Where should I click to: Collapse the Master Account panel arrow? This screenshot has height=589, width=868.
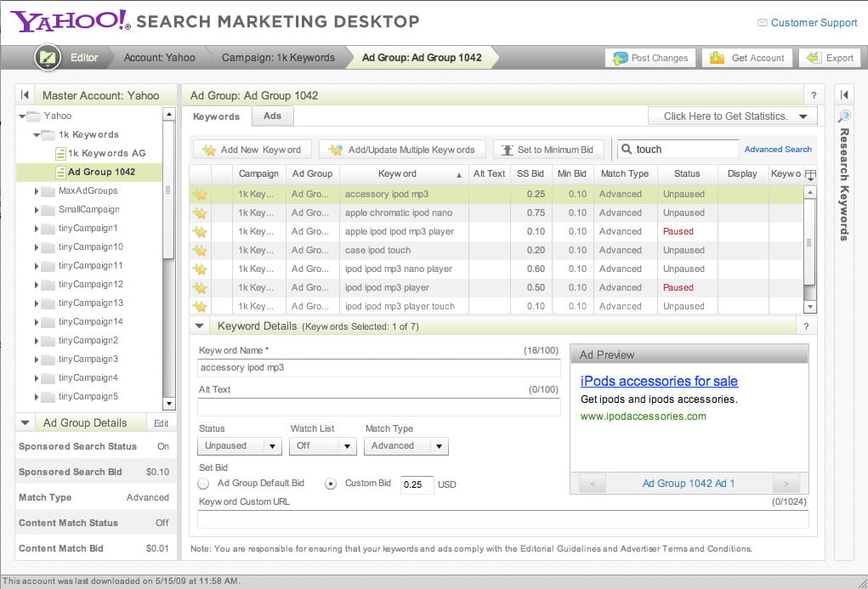26,95
